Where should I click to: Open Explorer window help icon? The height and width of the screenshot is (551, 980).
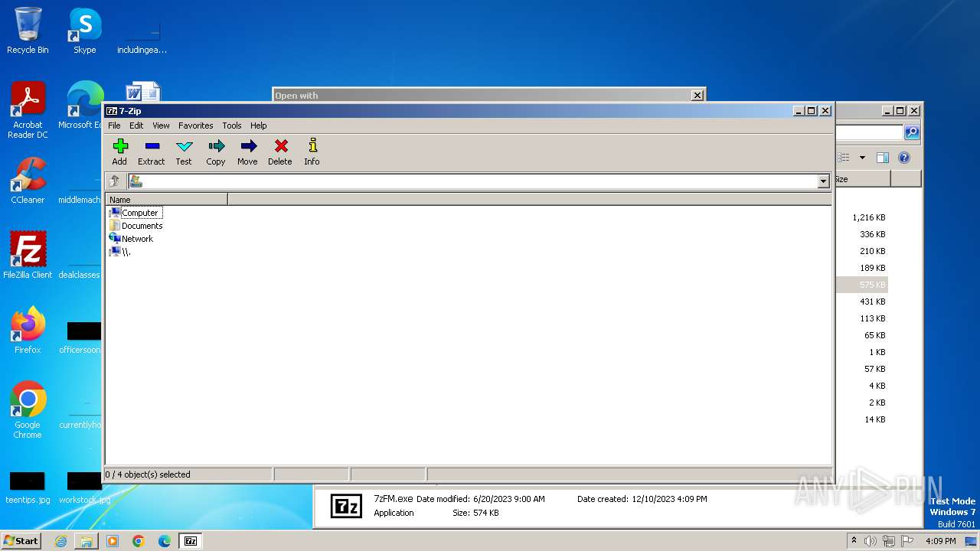tap(904, 158)
